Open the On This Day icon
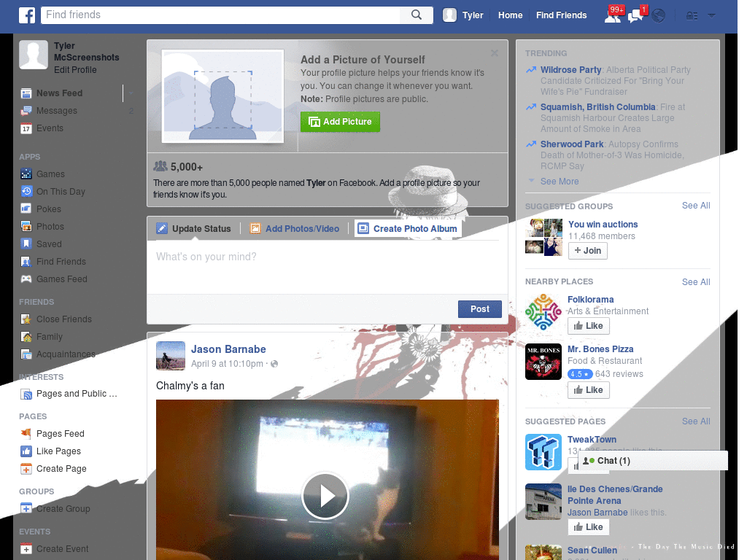This screenshot has width=747, height=560. [26, 192]
